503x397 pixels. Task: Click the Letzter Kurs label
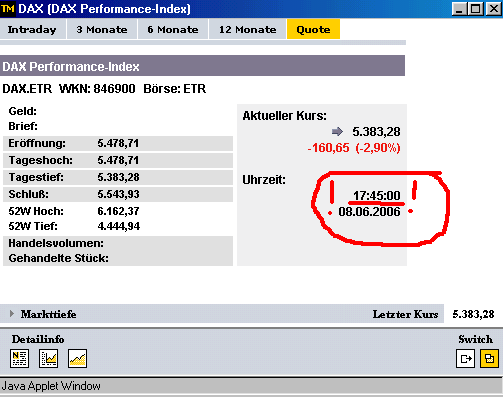click(405, 314)
